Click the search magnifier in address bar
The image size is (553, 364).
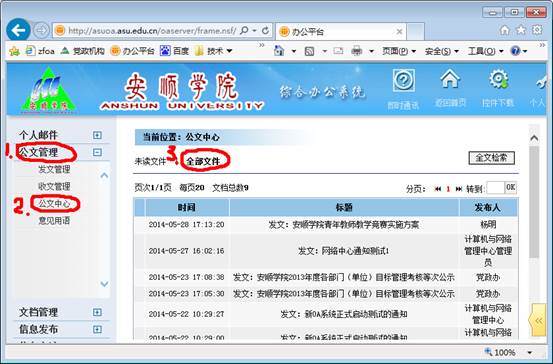coord(244,31)
